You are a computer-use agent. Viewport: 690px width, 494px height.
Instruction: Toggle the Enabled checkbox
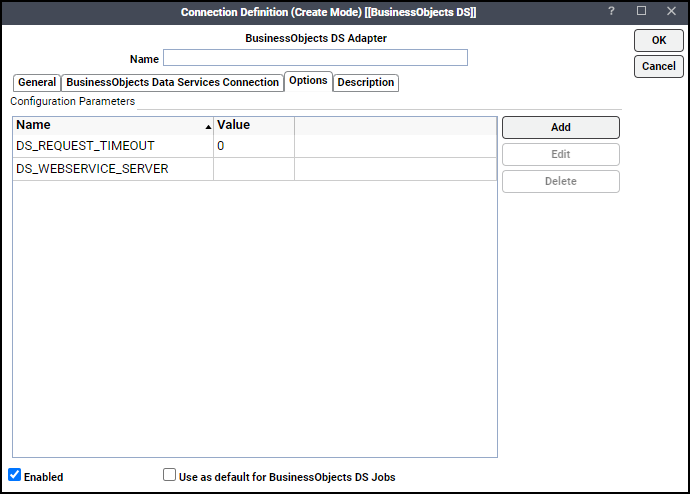point(15,475)
